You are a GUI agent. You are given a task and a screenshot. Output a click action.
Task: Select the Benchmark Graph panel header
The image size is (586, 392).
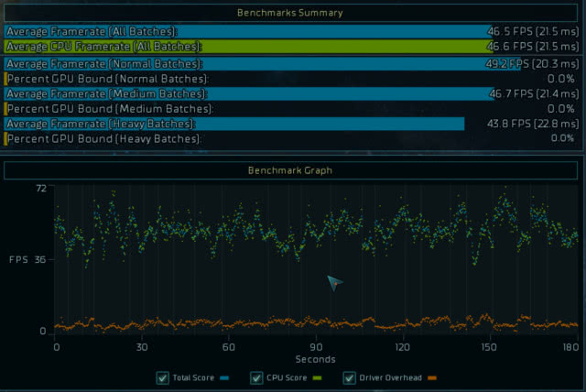point(290,170)
